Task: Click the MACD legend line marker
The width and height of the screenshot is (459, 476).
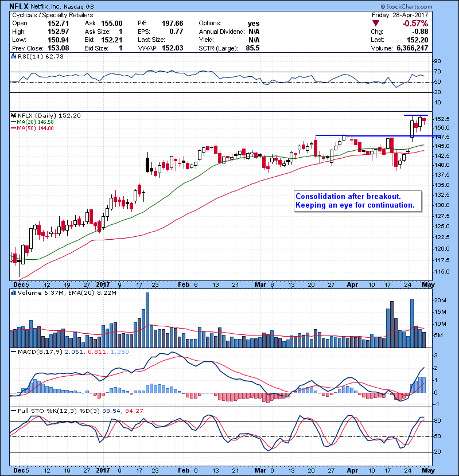Action: pos(13,352)
